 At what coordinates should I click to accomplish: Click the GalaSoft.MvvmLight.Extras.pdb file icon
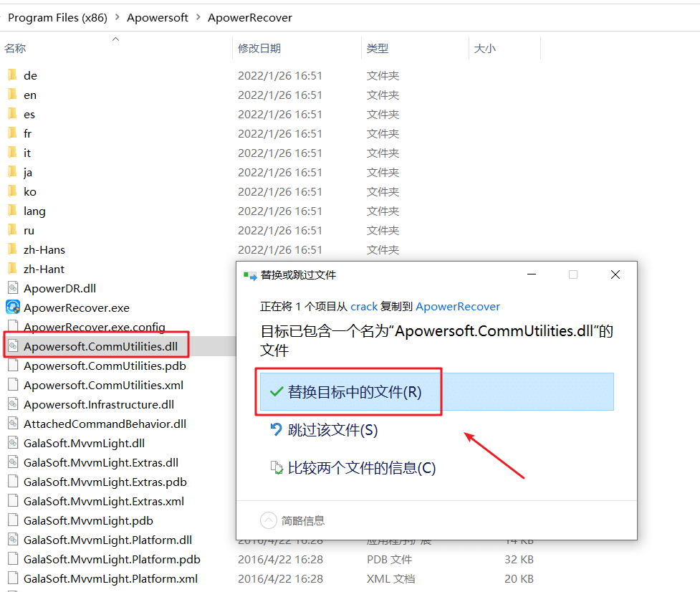tap(13, 482)
